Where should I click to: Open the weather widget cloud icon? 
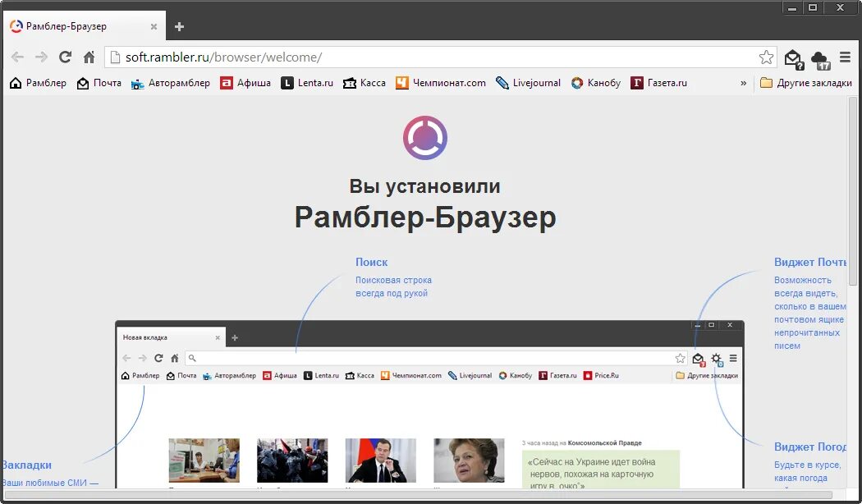pyautogui.click(x=820, y=59)
